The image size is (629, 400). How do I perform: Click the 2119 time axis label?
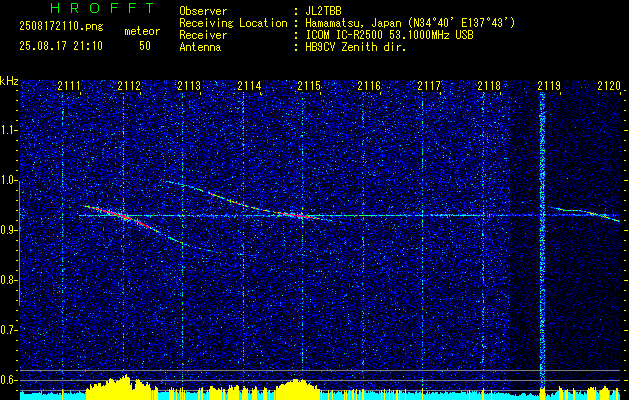(549, 85)
